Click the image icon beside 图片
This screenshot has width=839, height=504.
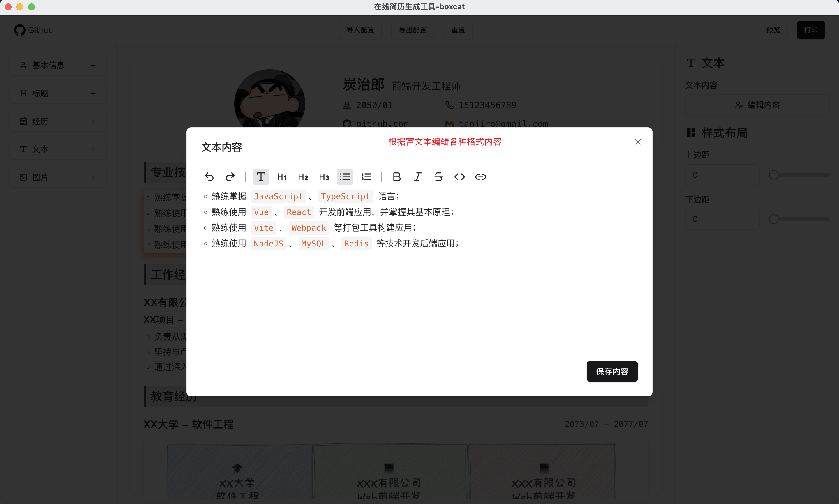(23, 177)
